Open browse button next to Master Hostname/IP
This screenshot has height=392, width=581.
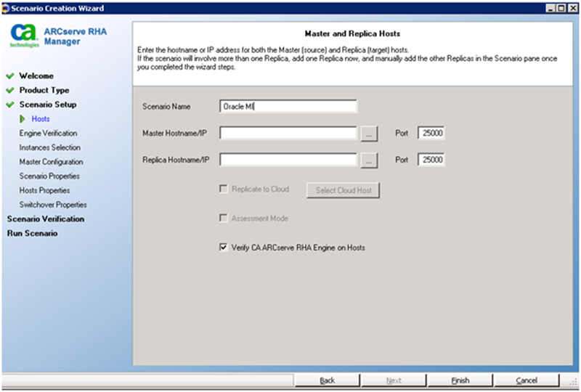369,134
